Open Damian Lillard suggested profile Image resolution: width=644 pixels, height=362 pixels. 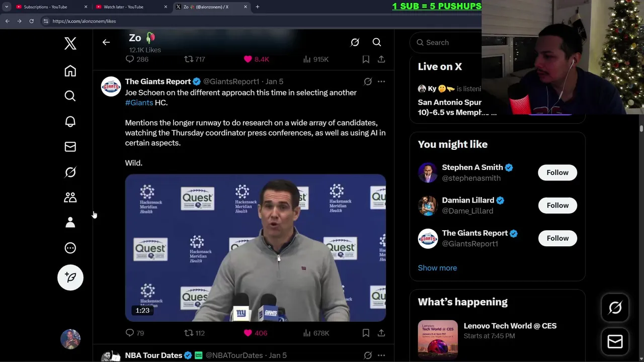pos(468,200)
